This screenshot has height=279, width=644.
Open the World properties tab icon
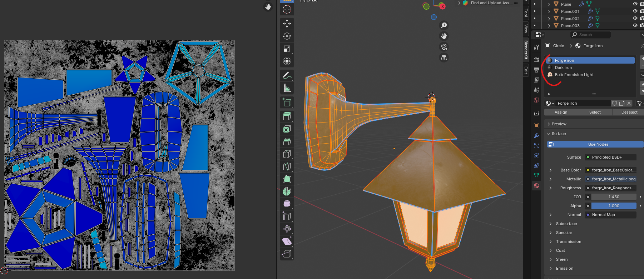coord(536,100)
